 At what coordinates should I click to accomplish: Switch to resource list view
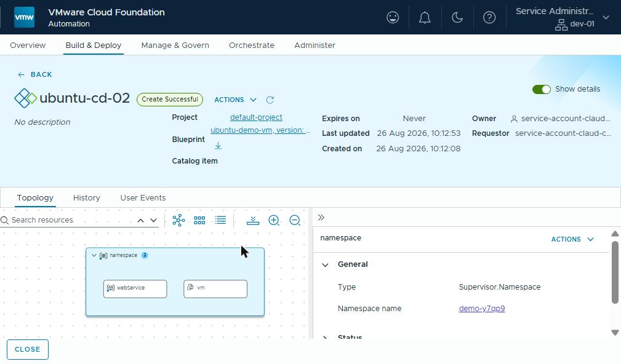click(x=220, y=220)
